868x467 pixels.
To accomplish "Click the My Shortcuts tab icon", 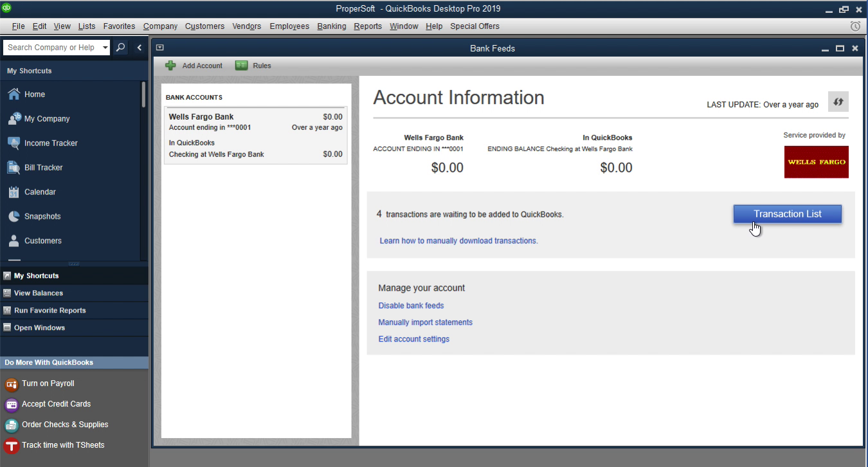I will (7, 275).
